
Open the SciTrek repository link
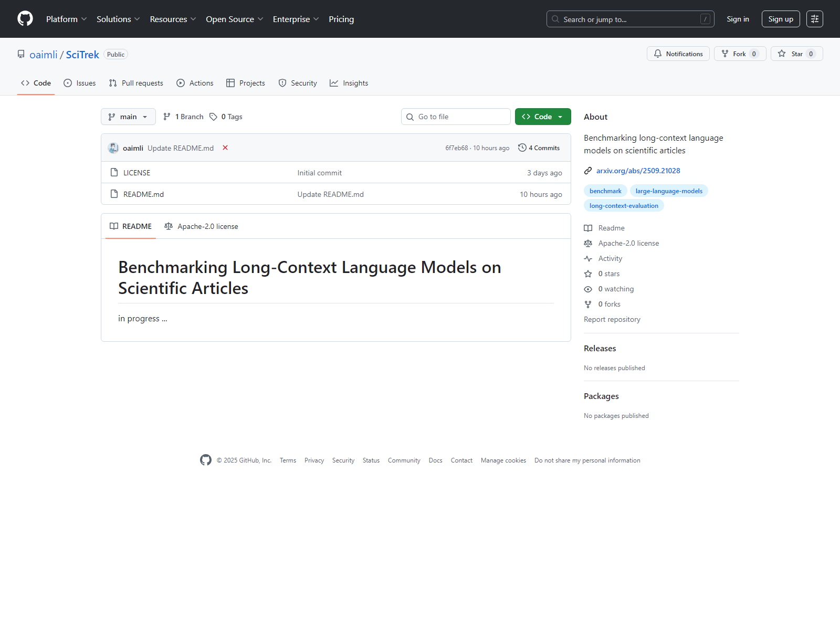(x=82, y=55)
